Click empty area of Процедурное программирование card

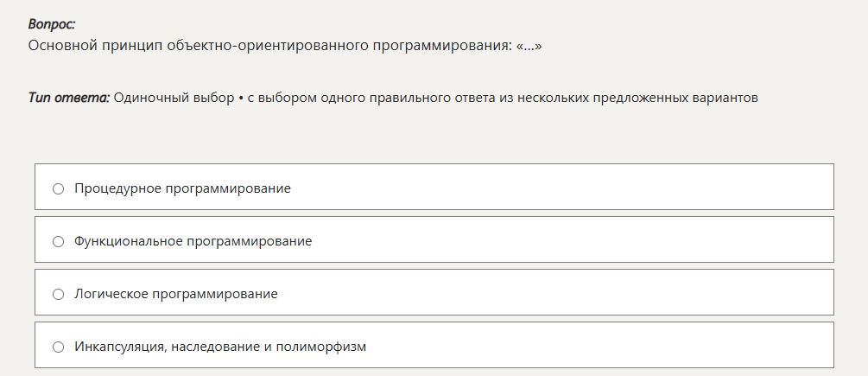coord(561,188)
